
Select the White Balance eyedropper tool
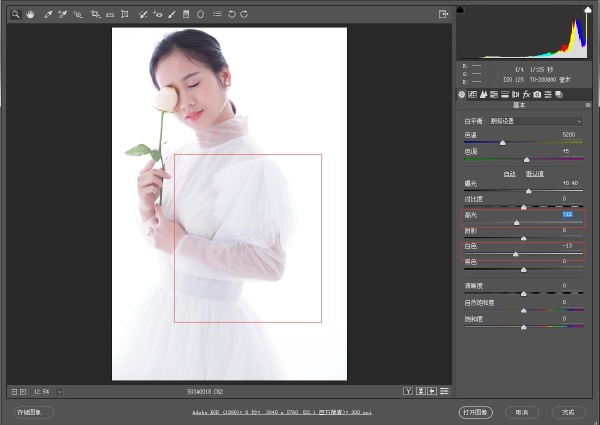(48, 15)
